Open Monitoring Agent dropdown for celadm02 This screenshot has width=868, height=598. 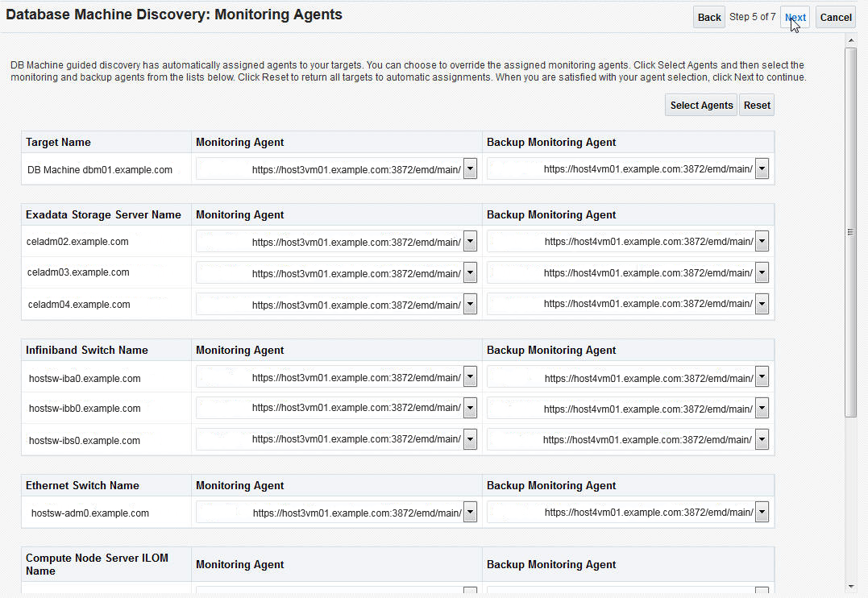click(470, 241)
